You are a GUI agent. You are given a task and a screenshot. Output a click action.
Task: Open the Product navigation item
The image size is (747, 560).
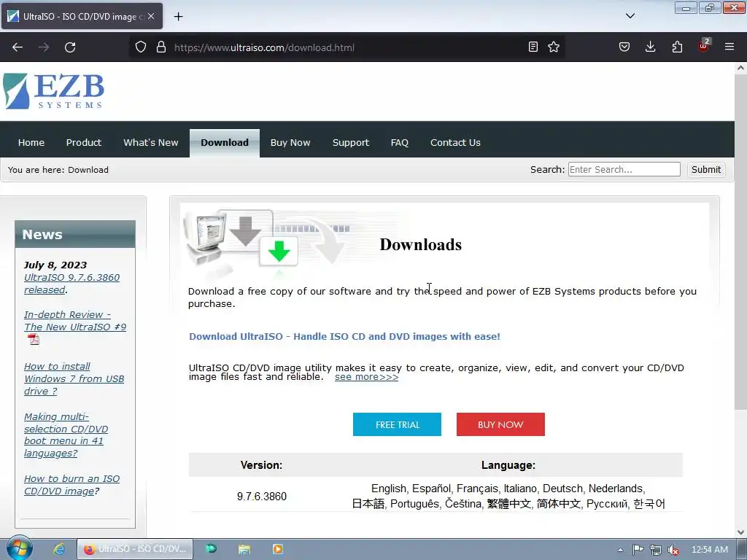[84, 142]
